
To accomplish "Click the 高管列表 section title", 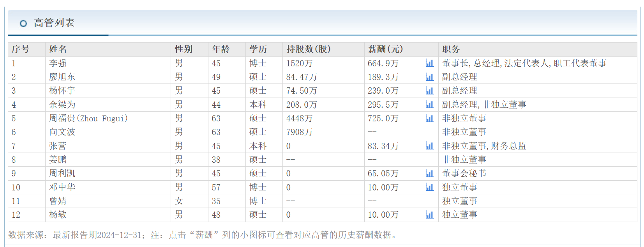I will pos(54,23).
